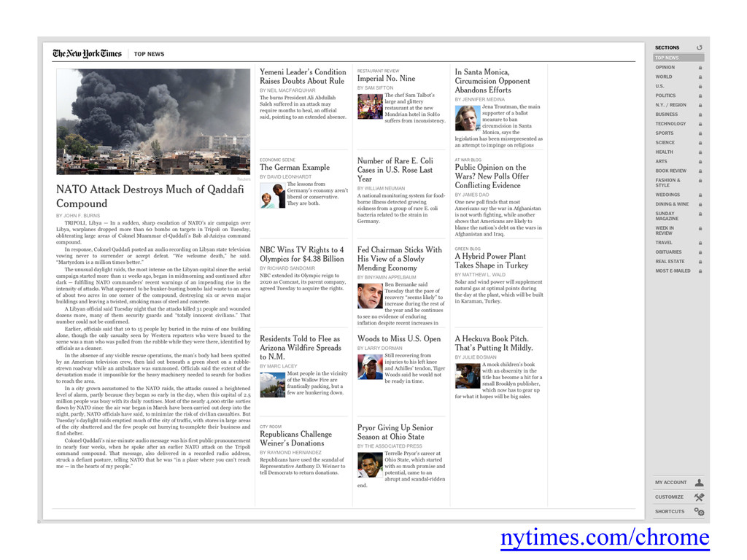Click the 'GREEN BLOG' label

point(468,249)
